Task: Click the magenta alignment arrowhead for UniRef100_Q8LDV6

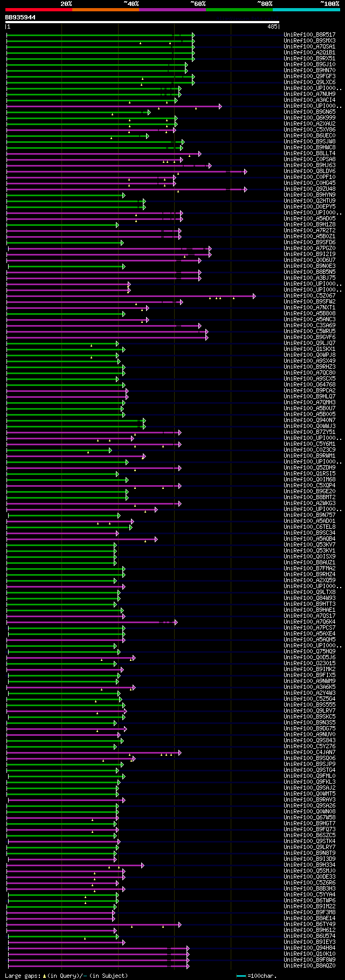Action: 245,171
